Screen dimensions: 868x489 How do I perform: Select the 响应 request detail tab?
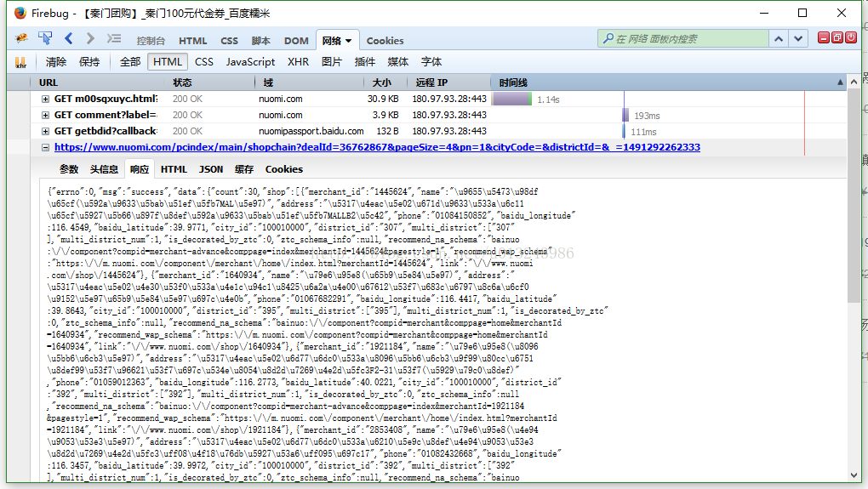(x=140, y=169)
